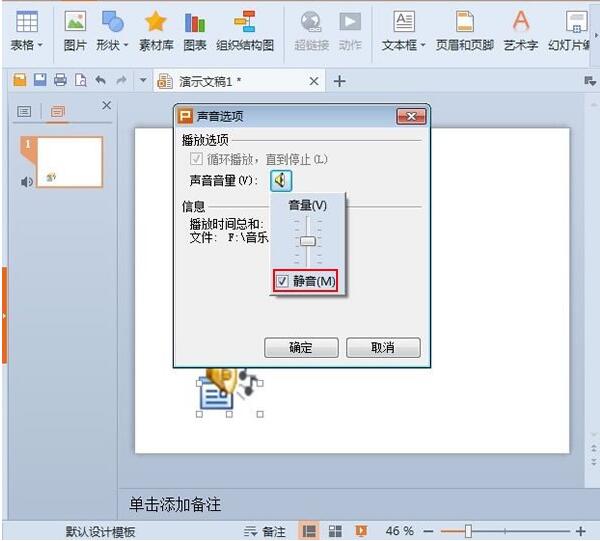The height and width of the screenshot is (541, 600).
Task: Click the zoom slider handle
Action: tap(468, 531)
